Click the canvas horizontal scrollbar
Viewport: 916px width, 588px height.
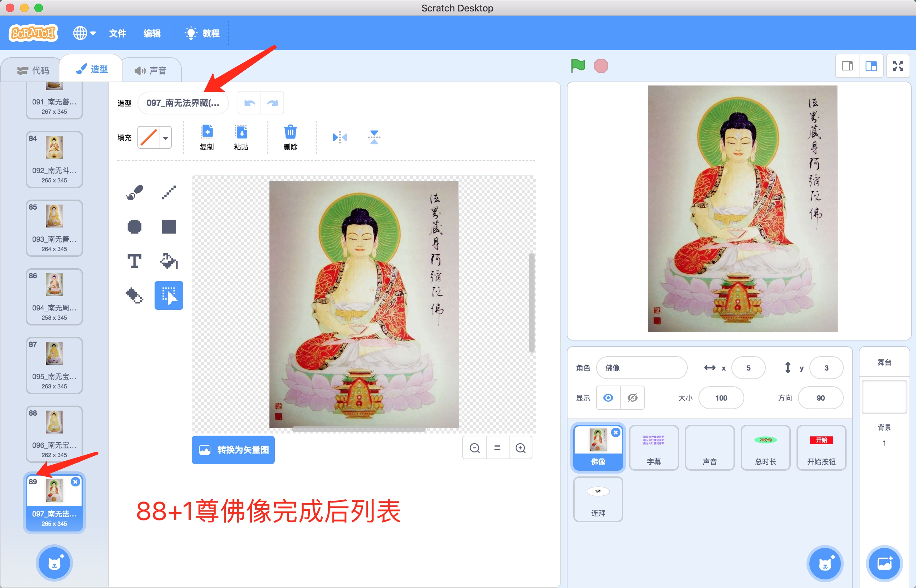coord(358,430)
